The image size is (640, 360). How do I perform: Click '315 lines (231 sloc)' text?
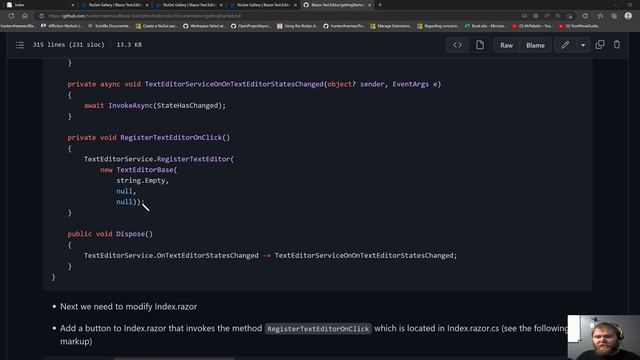coord(69,44)
